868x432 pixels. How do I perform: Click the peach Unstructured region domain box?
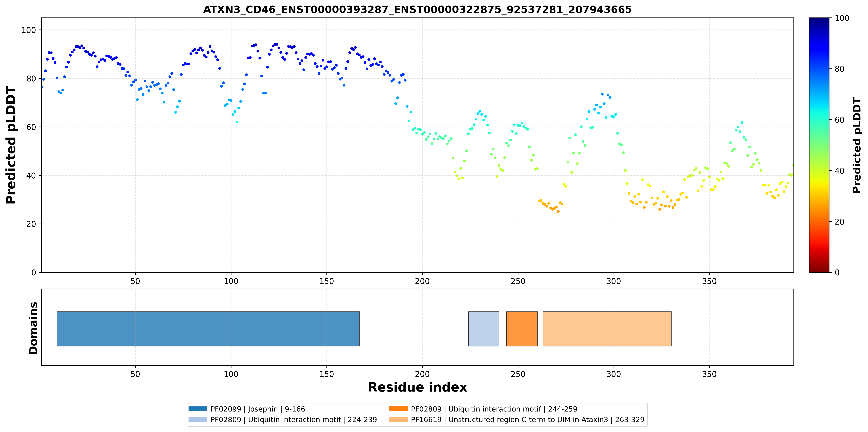pyautogui.click(x=607, y=329)
